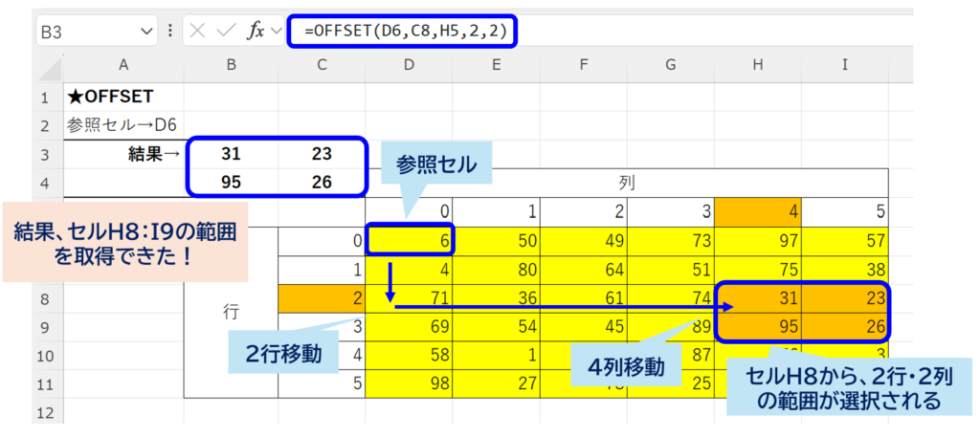Select cell F6 with value 49
This screenshot has width=980, height=437.
click(x=584, y=241)
